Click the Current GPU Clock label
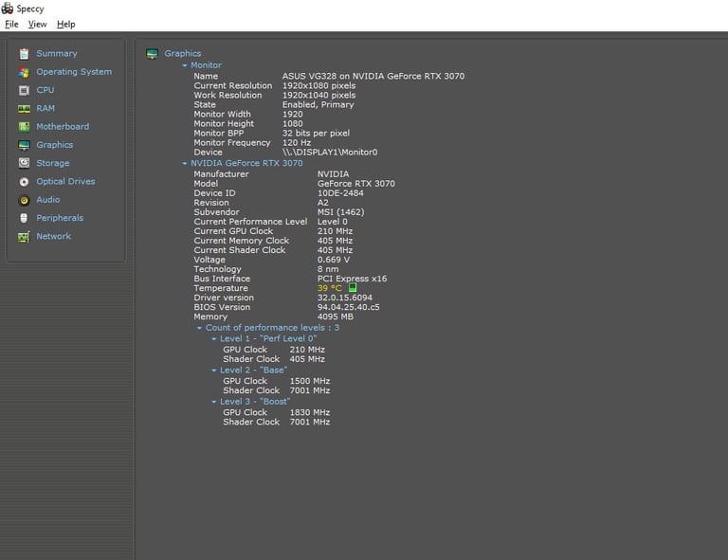 [x=233, y=231]
